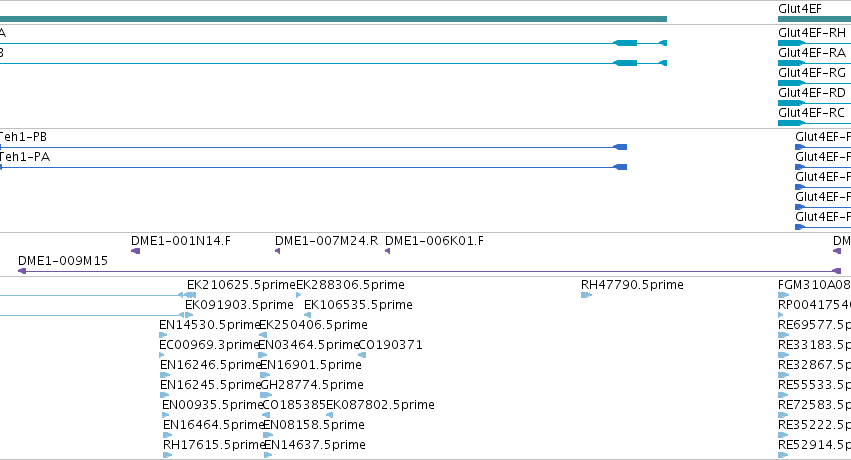Select the EN16246.5prime EST label

(x=211, y=365)
